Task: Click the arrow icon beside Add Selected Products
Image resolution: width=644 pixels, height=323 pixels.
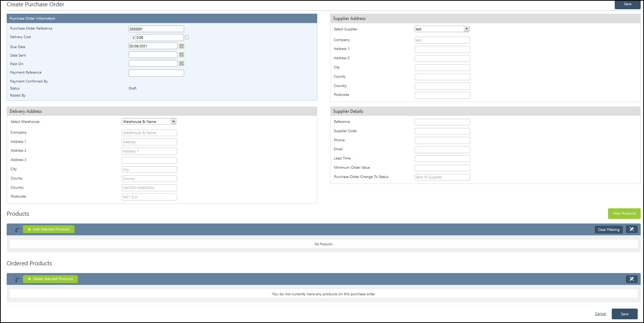Action: [17, 230]
